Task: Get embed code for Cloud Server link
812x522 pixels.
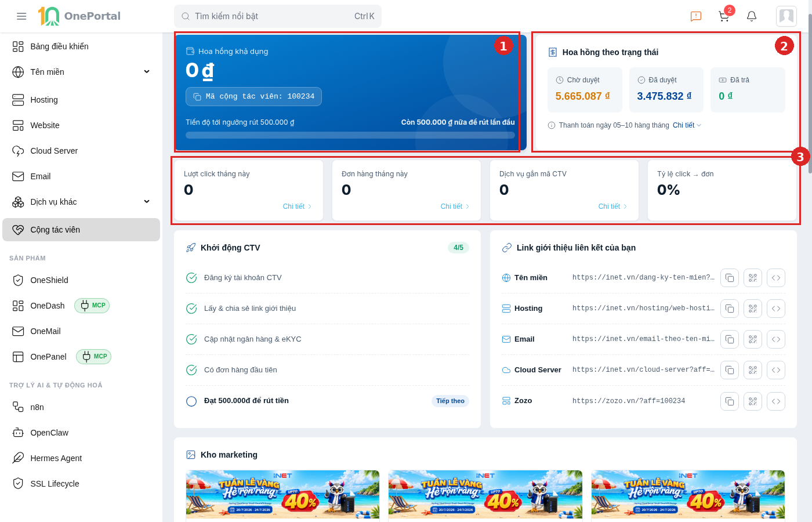Action: point(776,370)
